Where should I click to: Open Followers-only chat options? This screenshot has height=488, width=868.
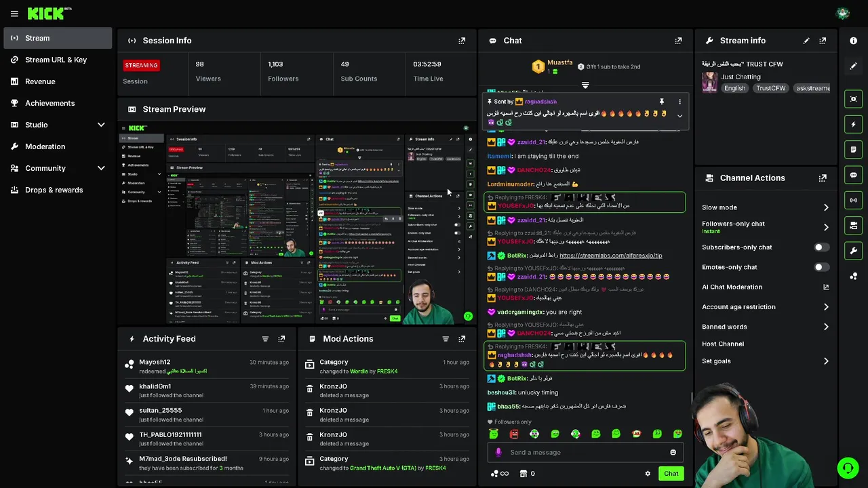766,227
